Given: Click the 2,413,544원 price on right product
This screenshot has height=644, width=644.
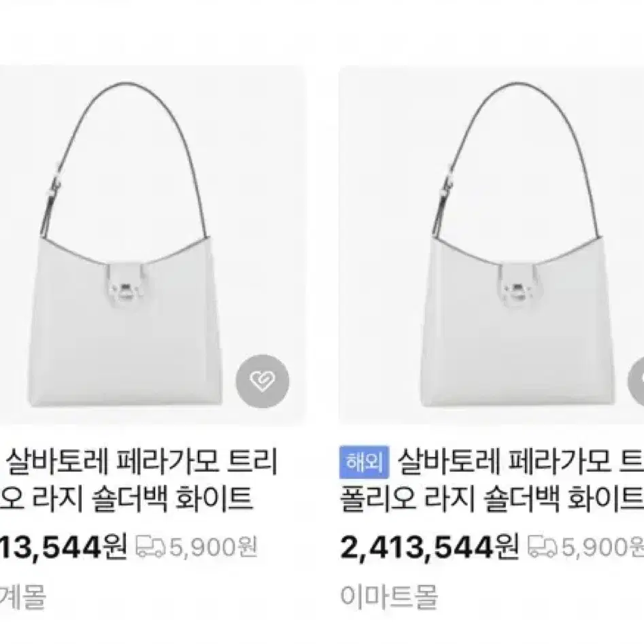Looking at the screenshot, I should click(x=429, y=547).
